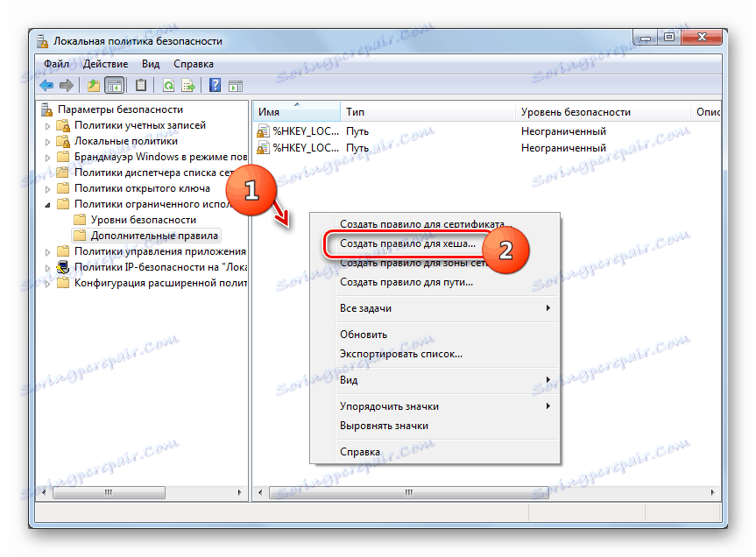The width and height of the screenshot is (756, 557).
Task: Open Вид submenu in context menu
Action: click(435, 380)
